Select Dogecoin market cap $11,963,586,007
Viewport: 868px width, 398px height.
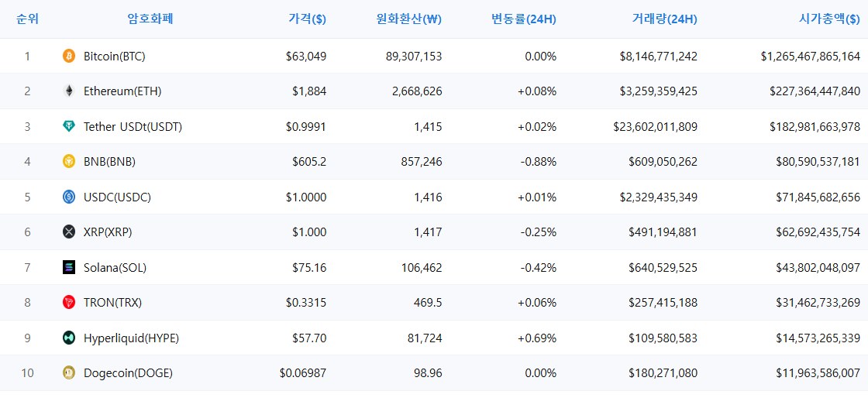818,374
